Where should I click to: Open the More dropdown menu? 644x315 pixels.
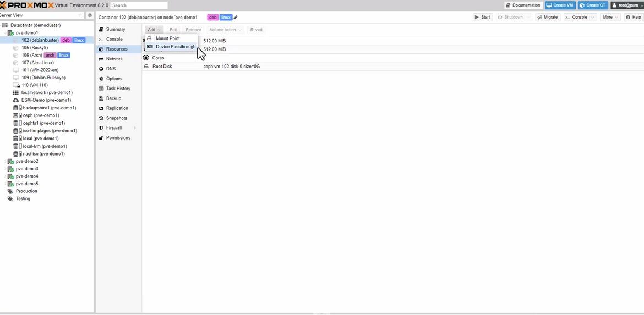[x=611, y=17]
